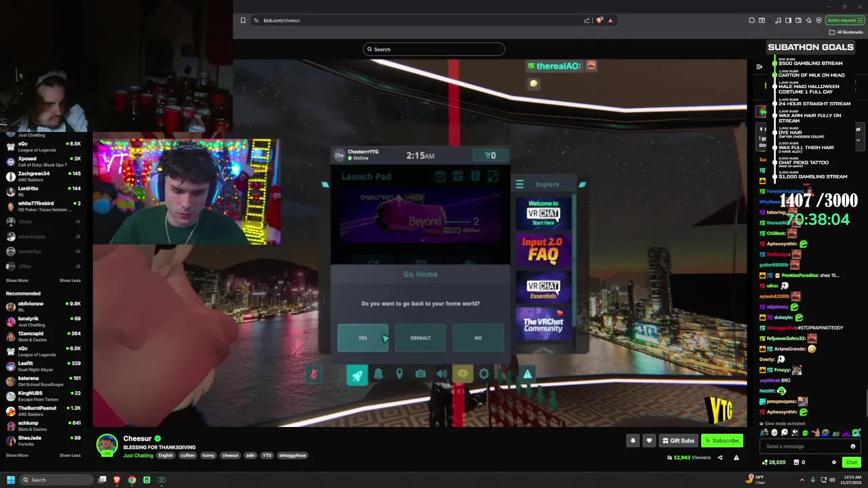
Task: Bookmark this page in address bar
Action: click(243, 20)
